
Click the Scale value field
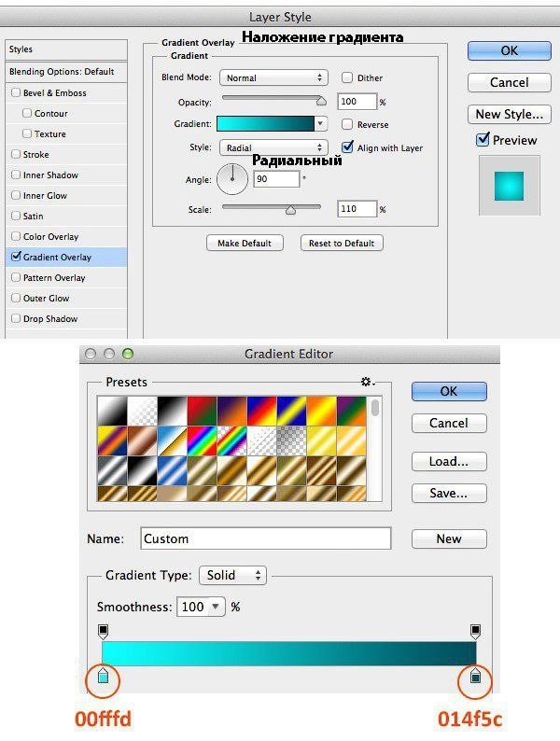357,209
